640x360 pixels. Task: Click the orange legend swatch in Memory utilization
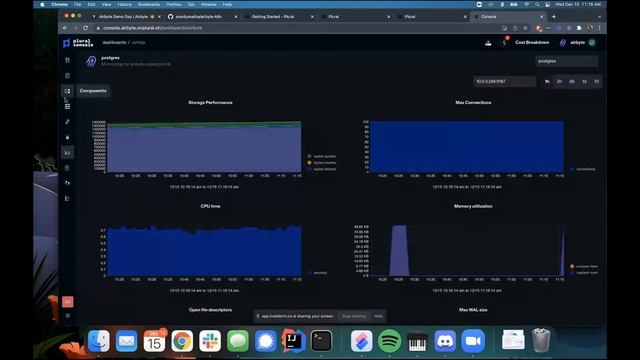coord(572,266)
